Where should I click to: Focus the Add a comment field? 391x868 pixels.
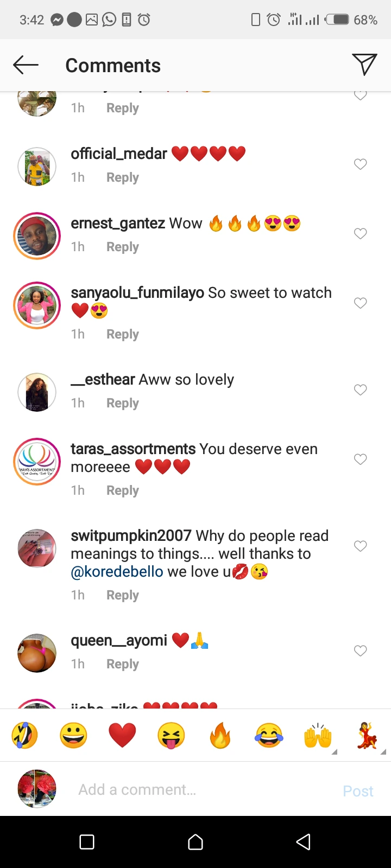pyautogui.click(x=201, y=790)
